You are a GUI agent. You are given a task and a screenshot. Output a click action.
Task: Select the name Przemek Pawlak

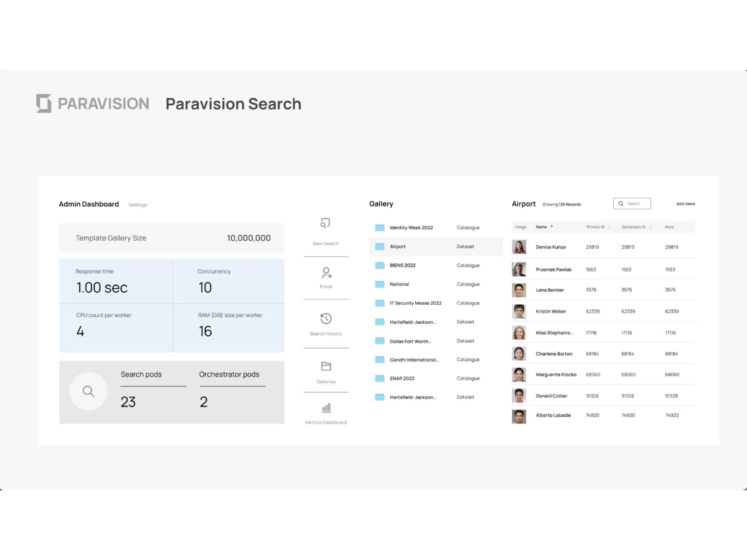pyautogui.click(x=553, y=269)
